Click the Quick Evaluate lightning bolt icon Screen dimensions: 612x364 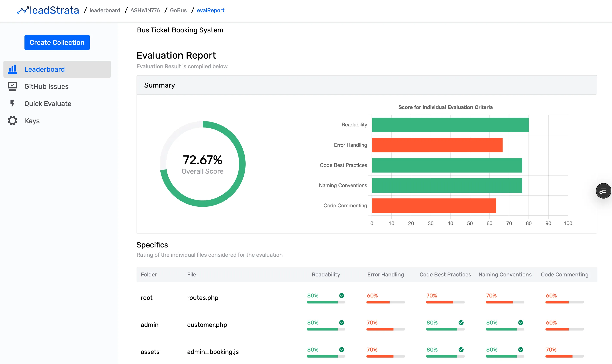click(x=12, y=103)
